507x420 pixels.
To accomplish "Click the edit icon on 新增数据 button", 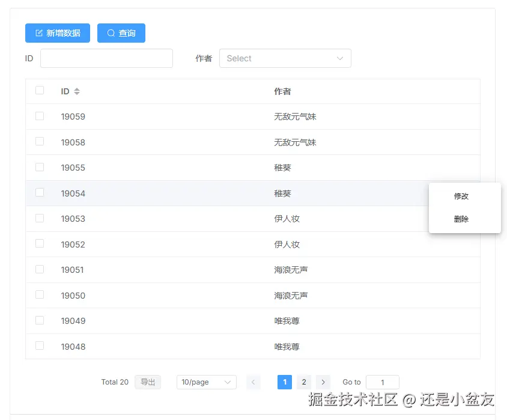I will coord(39,33).
